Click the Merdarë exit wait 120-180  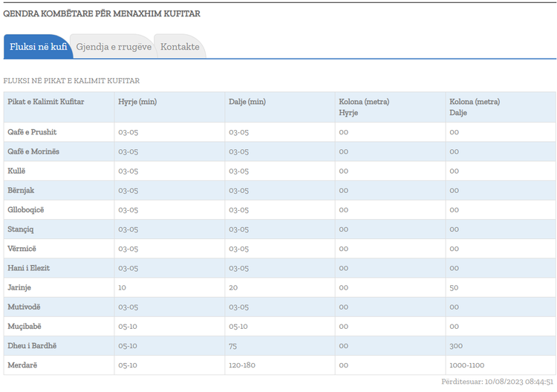242,365
